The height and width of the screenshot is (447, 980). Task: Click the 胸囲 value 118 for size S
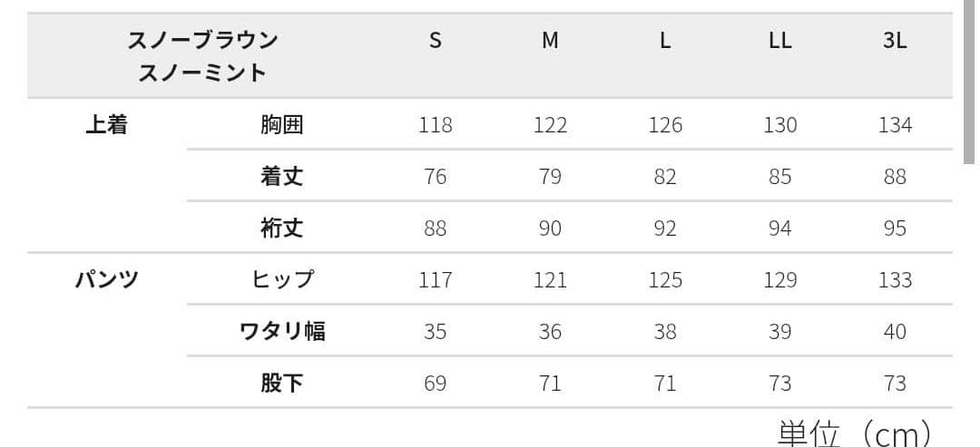(x=436, y=125)
